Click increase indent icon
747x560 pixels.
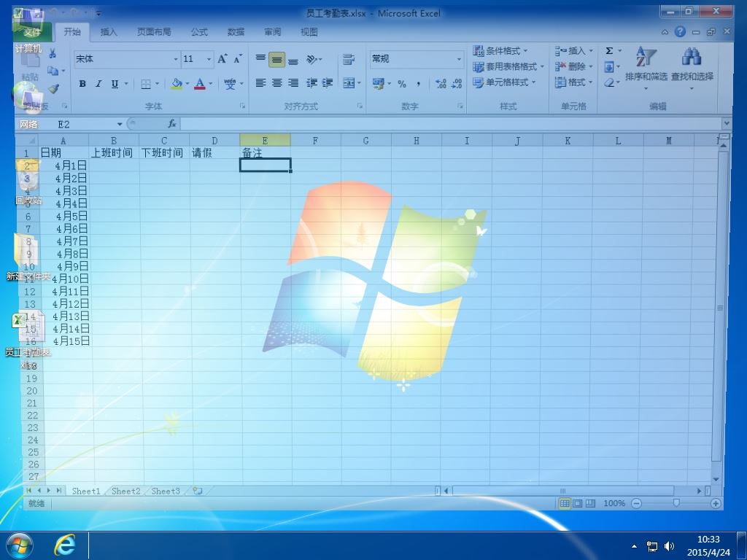coord(328,83)
